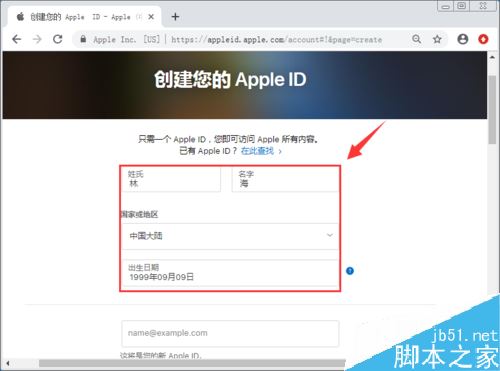The width and height of the screenshot is (500, 371).
Task: Open the zoom magnifier icon in address bar
Action: click(x=416, y=39)
